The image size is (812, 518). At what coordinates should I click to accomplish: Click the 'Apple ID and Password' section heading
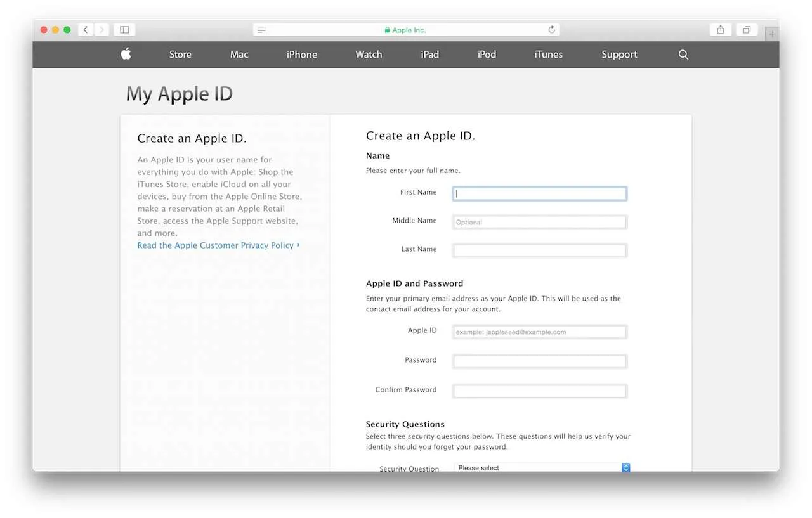pos(415,283)
